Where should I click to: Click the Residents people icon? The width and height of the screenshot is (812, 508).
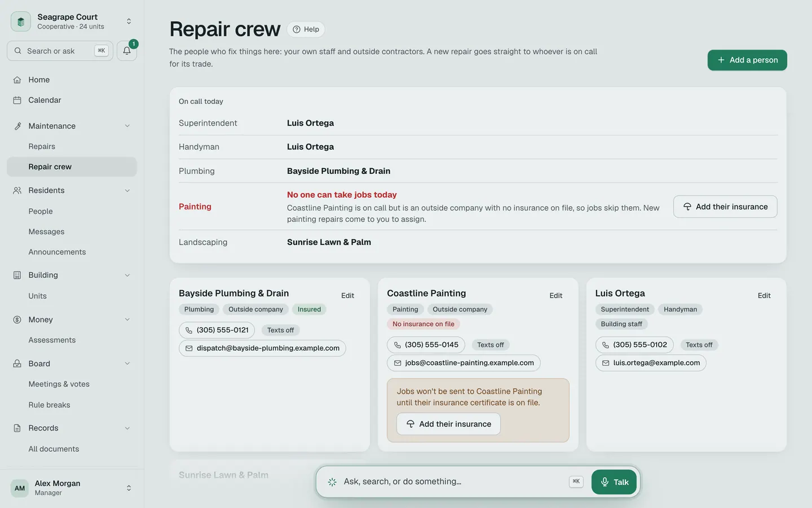17,190
